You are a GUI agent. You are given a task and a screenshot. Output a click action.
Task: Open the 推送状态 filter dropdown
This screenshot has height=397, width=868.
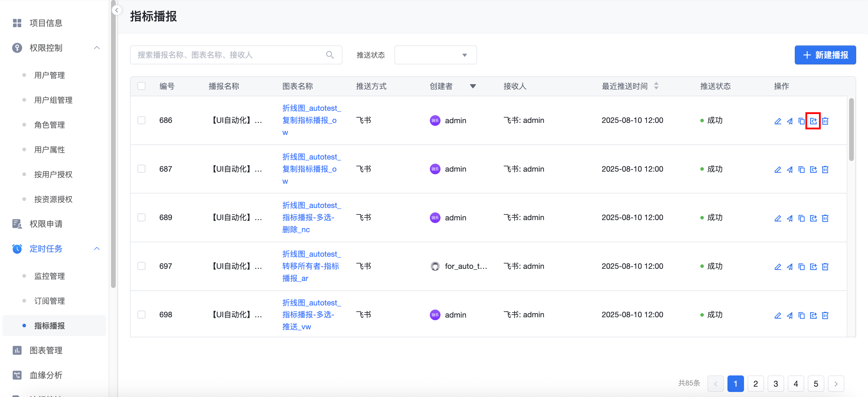click(x=435, y=55)
